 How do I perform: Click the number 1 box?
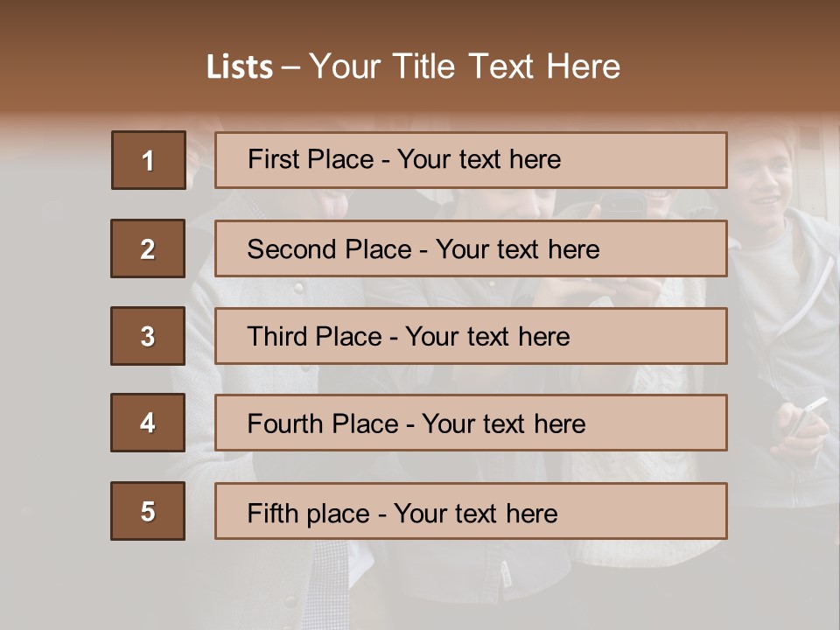(148, 160)
